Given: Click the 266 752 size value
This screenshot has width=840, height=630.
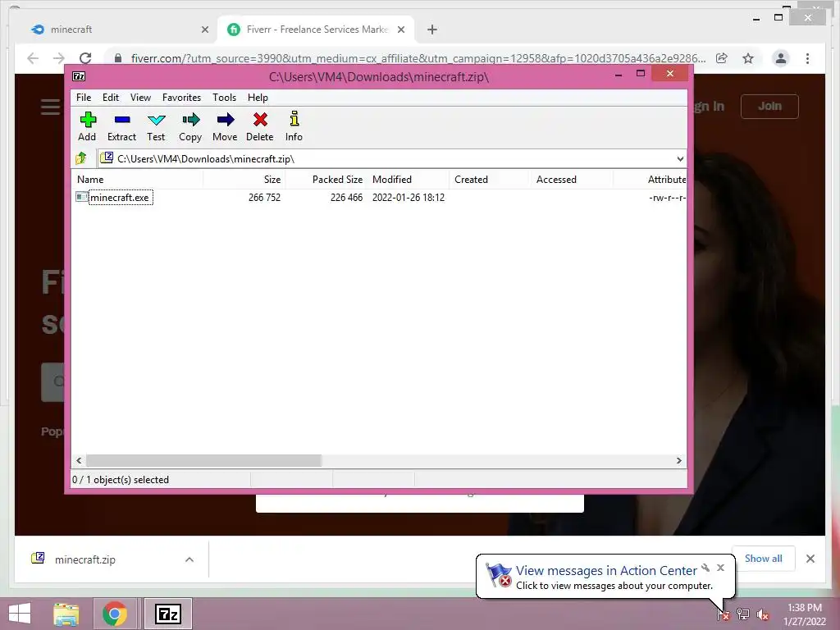Looking at the screenshot, I should pos(264,197).
